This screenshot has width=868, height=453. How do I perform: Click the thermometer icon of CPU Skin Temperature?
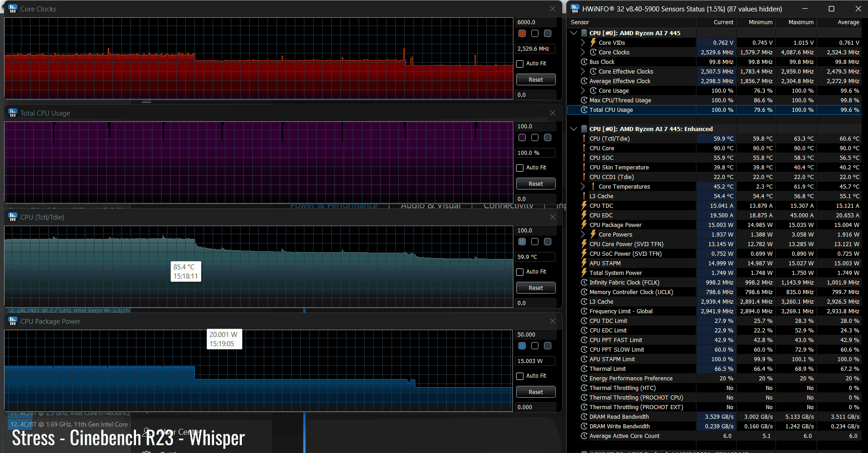(584, 167)
